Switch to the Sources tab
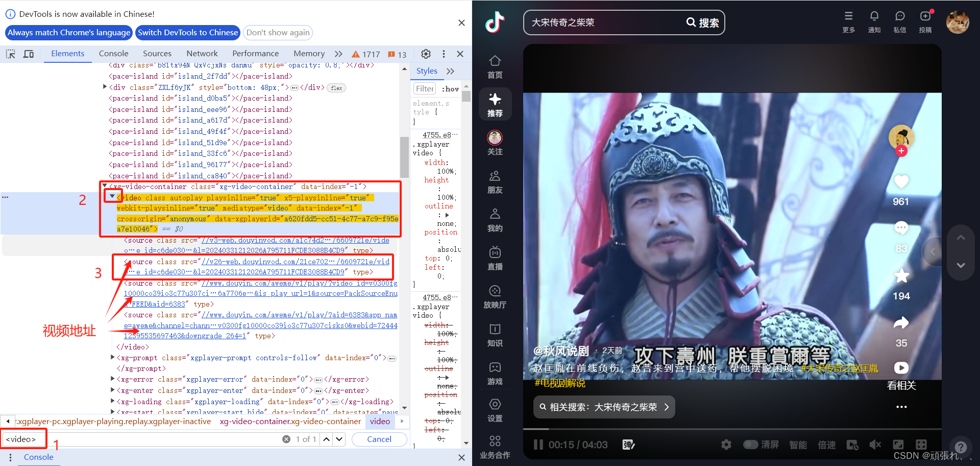The height and width of the screenshot is (466, 980). coord(157,54)
